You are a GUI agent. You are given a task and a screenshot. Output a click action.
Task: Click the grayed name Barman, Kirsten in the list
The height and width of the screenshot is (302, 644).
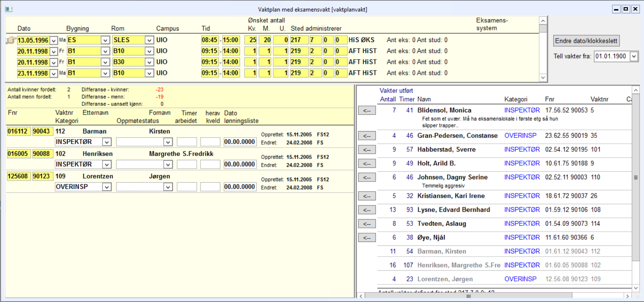point(442,252)
